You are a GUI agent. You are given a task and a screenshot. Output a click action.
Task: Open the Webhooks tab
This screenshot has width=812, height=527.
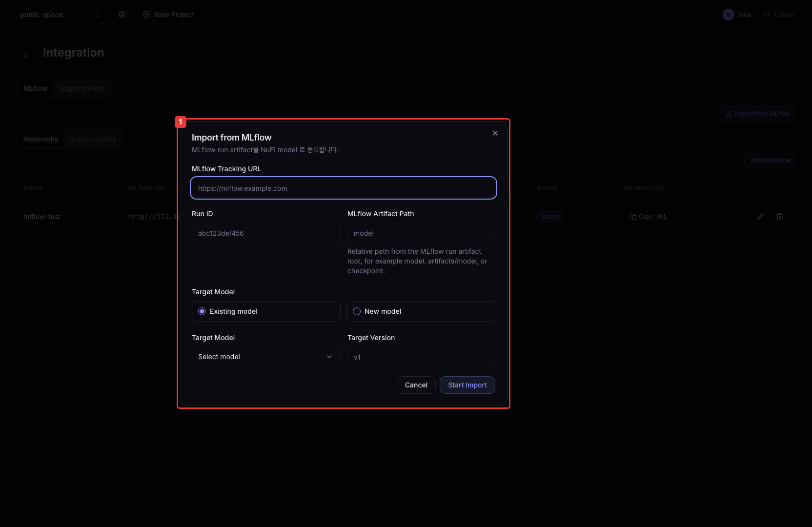pos(41,139)
